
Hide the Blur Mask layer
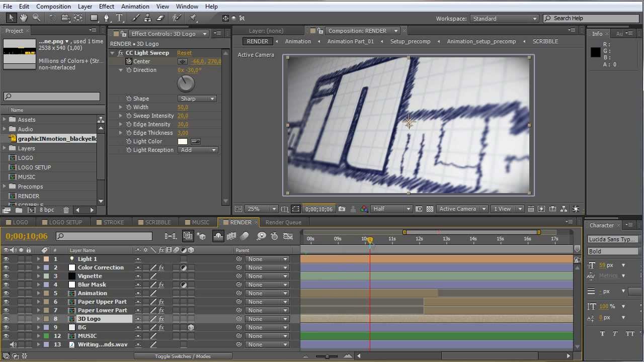point(6,285)
